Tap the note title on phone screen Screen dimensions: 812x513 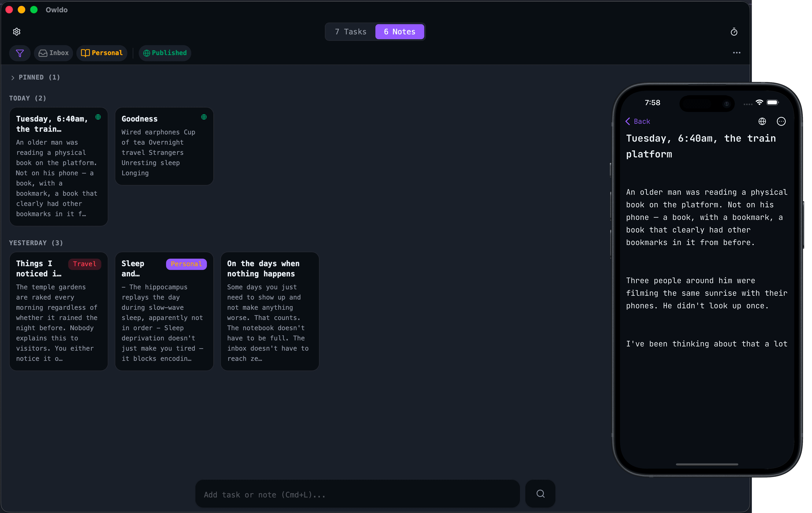point(701,146)
